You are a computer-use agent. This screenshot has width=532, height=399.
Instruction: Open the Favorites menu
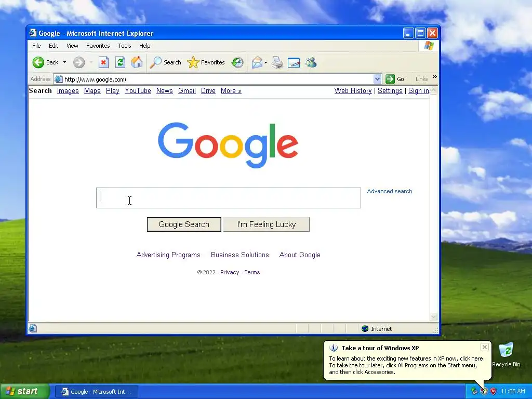[x=98, y=46]
